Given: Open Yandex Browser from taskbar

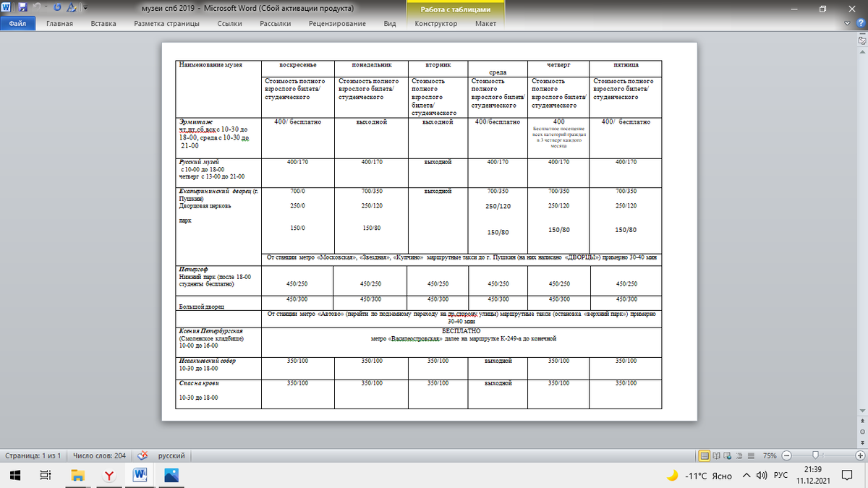Looking at the screenshot, I should 109,475.
